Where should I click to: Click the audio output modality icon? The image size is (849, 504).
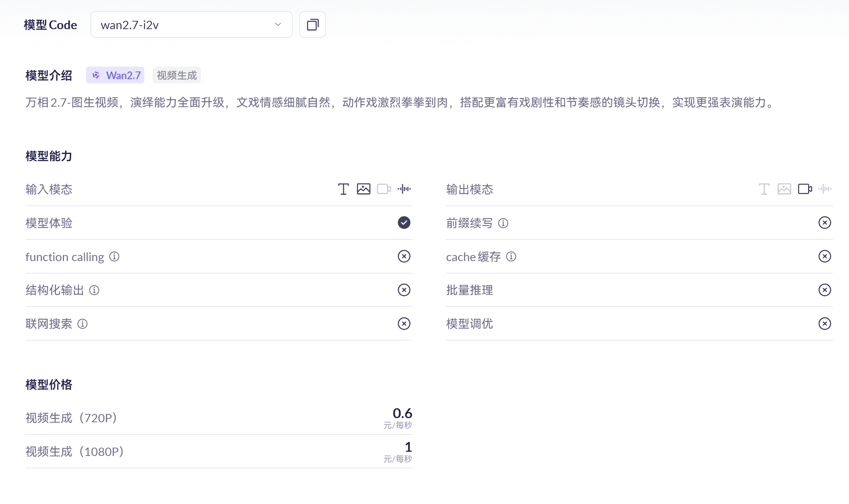pos(825,189)
